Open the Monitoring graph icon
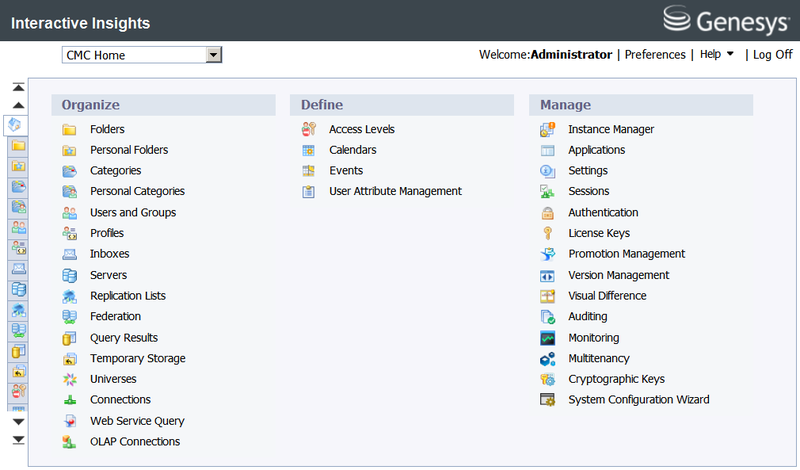 coord(547,338)
